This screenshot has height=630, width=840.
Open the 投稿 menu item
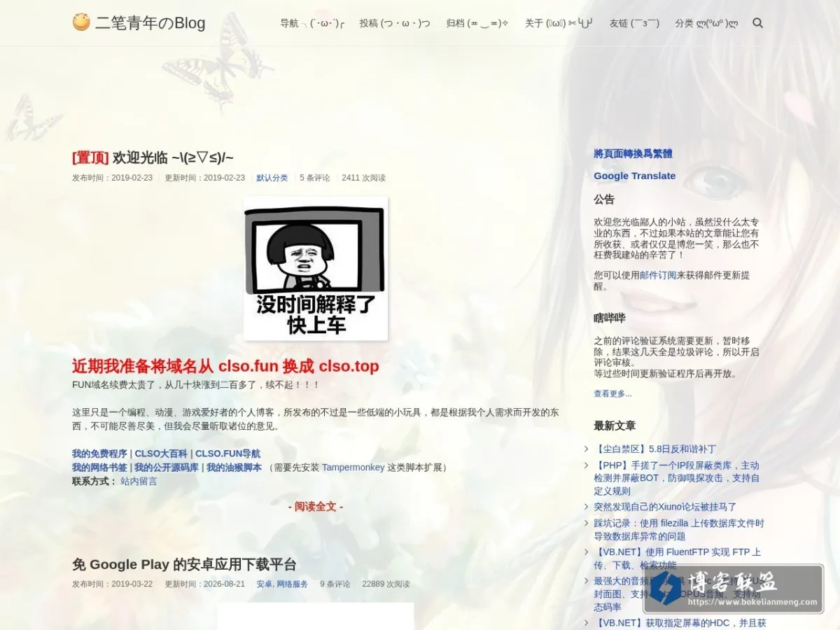(395, 23)
